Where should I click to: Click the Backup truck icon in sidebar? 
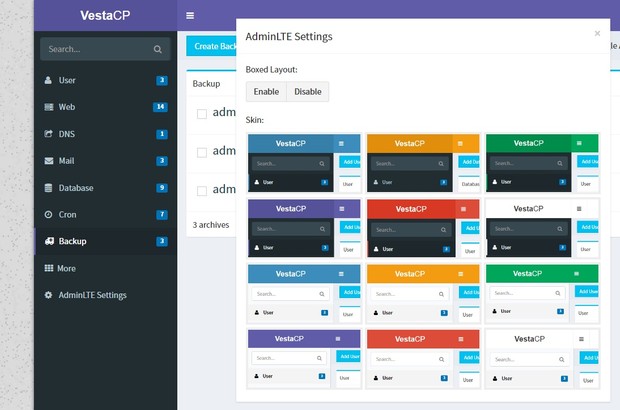49,241
